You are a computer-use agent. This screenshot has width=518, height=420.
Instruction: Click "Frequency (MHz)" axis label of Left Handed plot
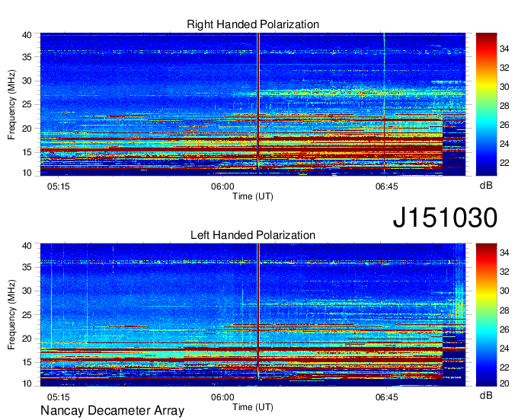11,315
